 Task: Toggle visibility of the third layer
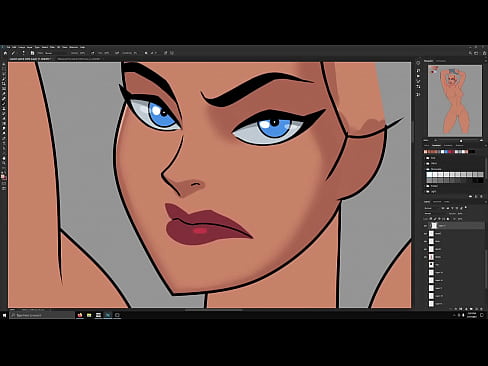(x=426, y=241)
